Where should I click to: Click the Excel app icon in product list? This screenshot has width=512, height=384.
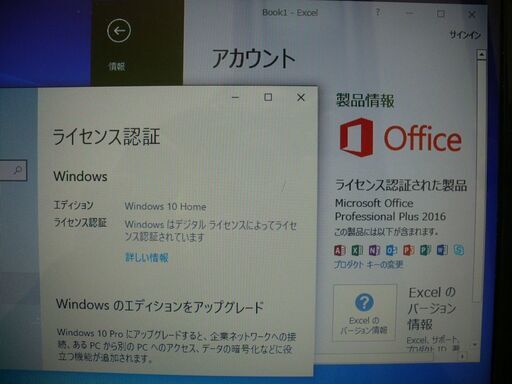coord(357,250)
